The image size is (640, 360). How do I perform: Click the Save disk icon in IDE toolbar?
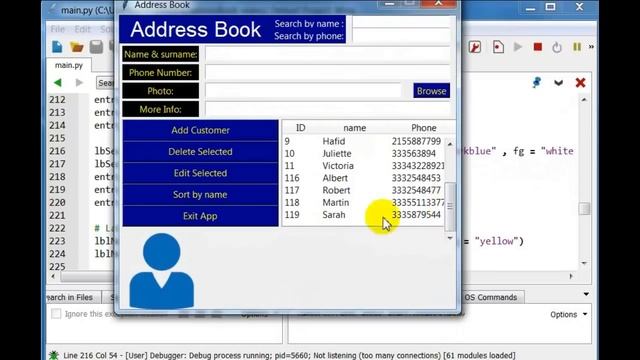96,47
